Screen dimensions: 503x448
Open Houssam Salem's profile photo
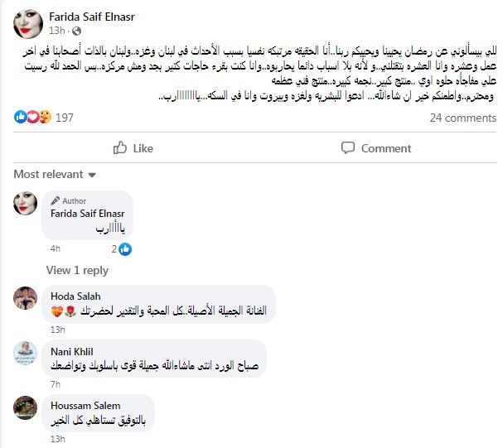26,407
